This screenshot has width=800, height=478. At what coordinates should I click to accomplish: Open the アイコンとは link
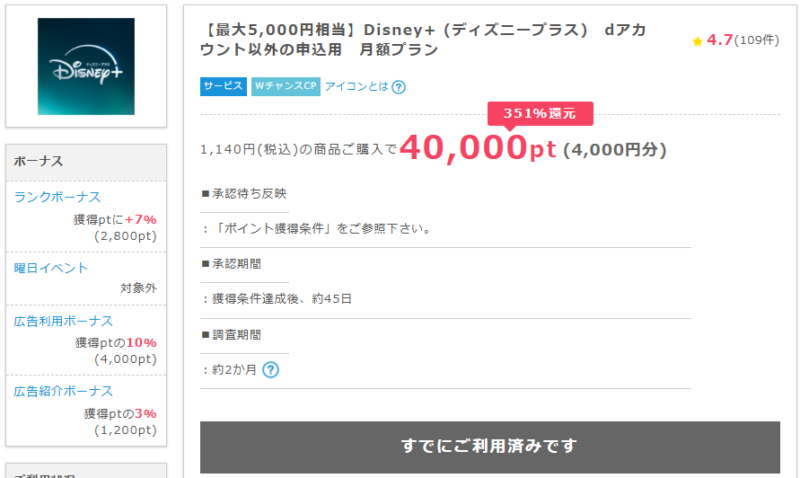356,87
